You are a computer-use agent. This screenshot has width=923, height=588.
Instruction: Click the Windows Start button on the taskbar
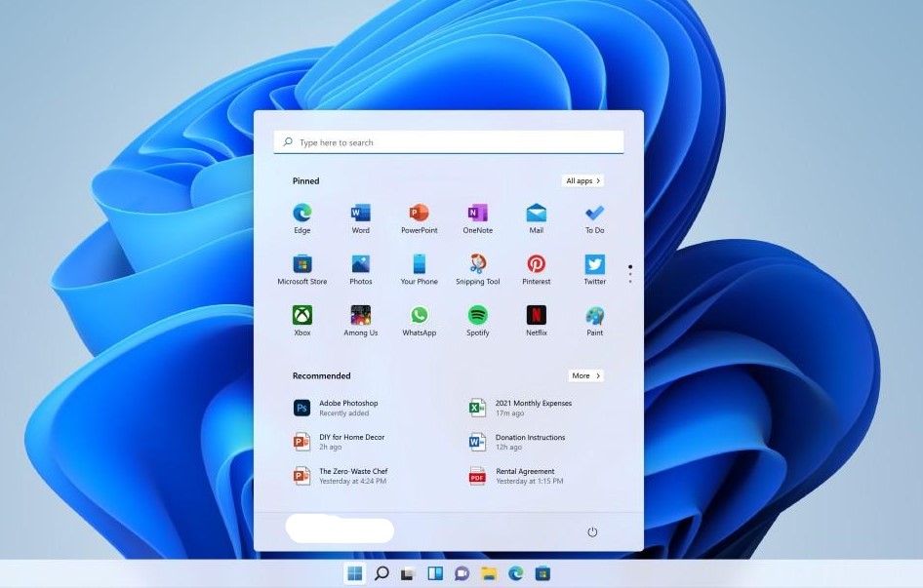click(355, 573)
